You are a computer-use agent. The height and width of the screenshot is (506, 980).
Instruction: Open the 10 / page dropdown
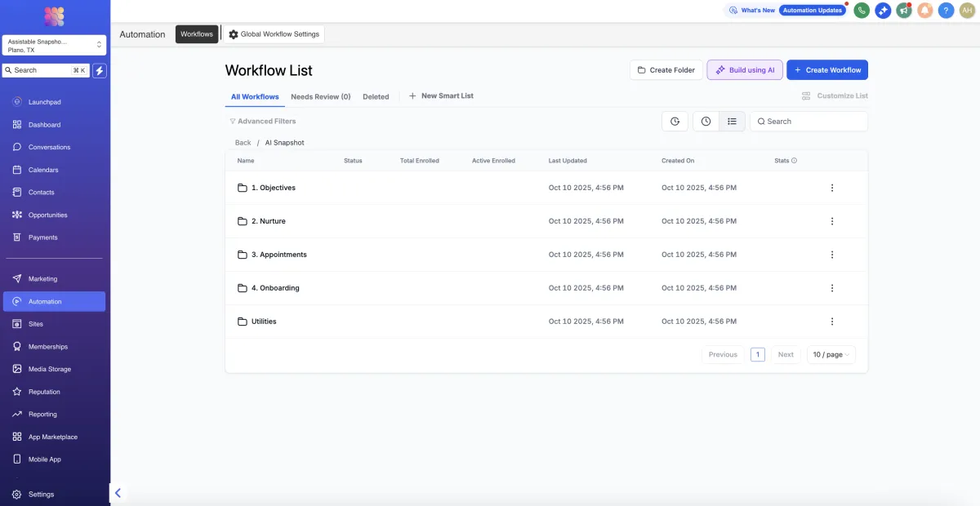point(831,355)
